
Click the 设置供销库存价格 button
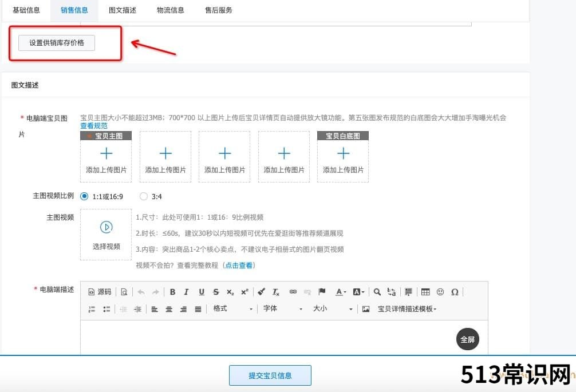(x=57, y=43)
